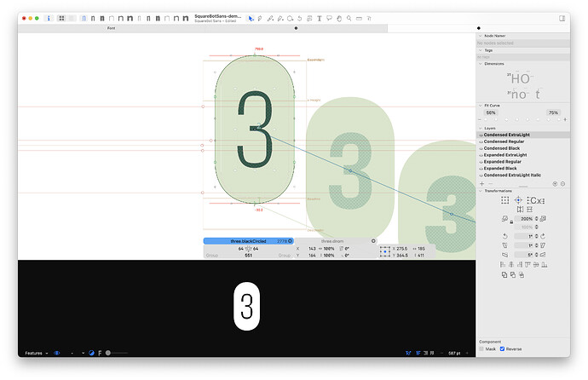Toggle preview eye icon in bottom bar
This screenshot has height=380, width=588.
click(57, 353)
